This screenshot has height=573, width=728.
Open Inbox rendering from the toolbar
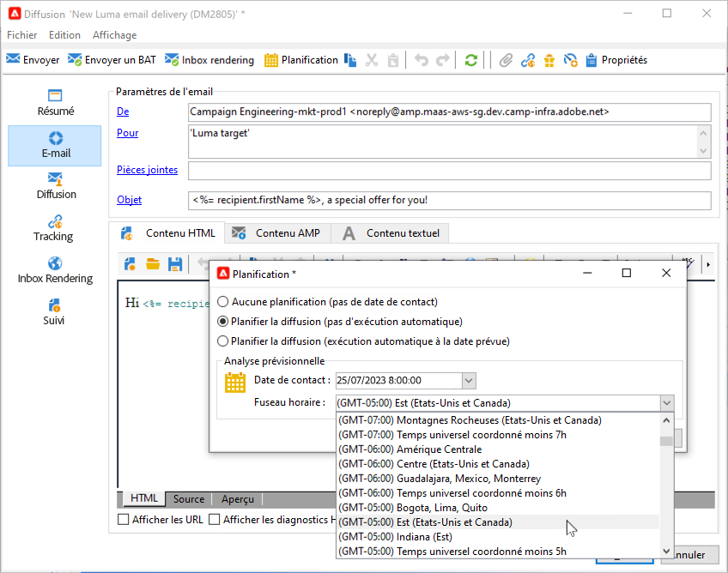coord(209,60)
